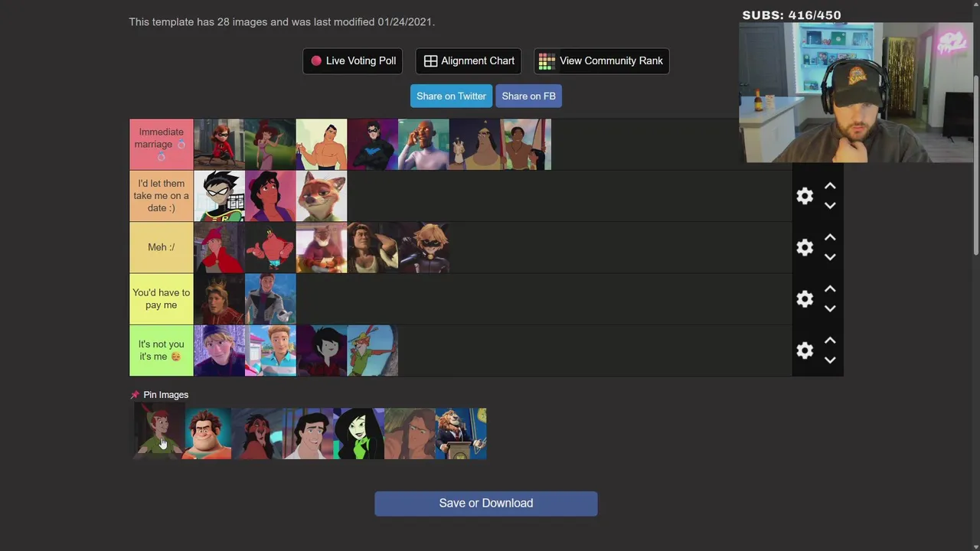This screenshot has height=551, width=980.
Task: Pick the Tarzan image
Action: click(x=410, y=434)
